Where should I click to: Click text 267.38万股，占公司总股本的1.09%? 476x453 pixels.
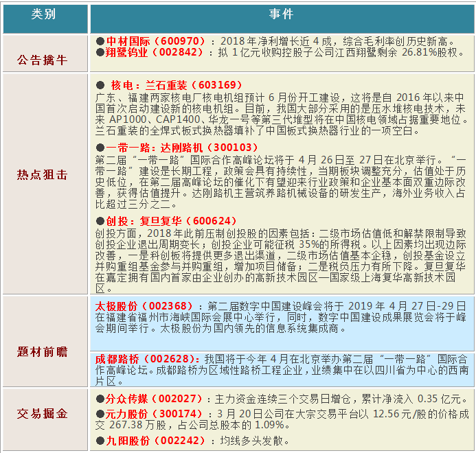point(196,425)
